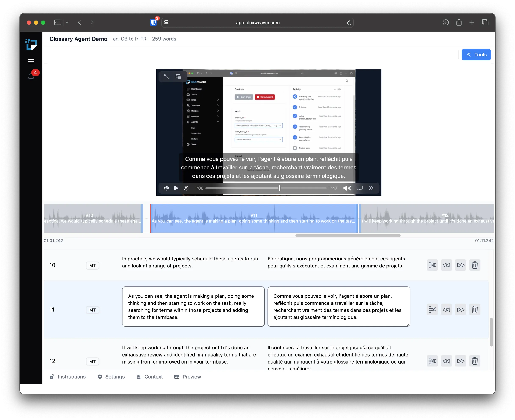The width and height of the screenshot is (515, 420).
Task: Open a new Safari tab
Action: (472, 22)
